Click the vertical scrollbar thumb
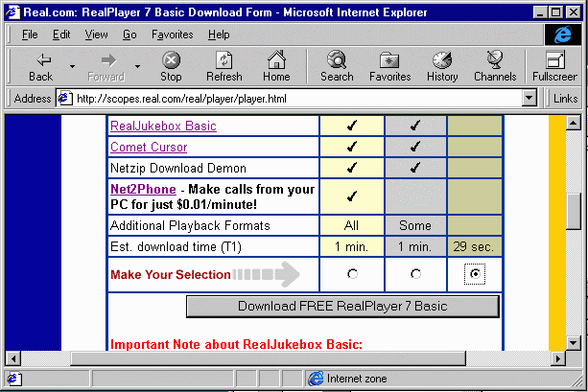The height and width of the screenshot is (392, 588). point(574,212)
